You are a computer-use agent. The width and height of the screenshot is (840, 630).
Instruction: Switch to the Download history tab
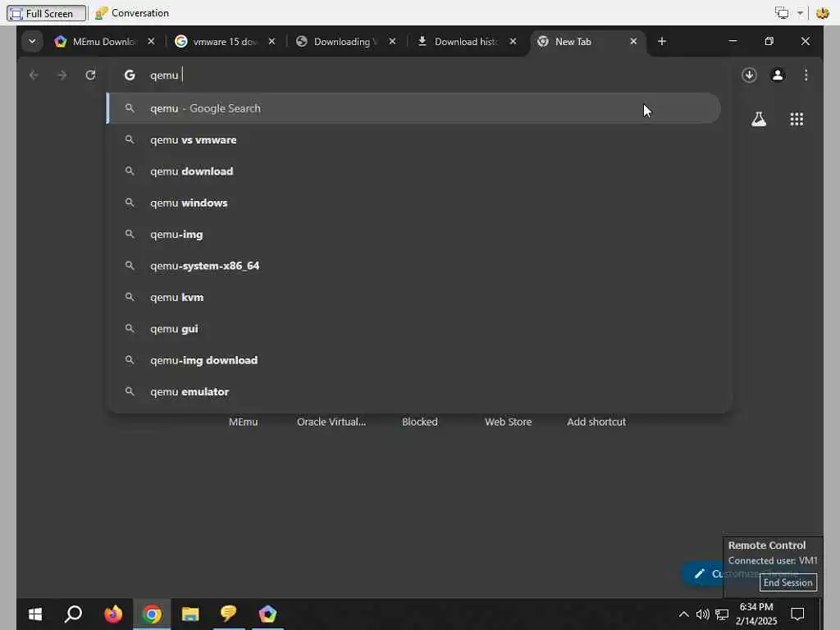458,41
